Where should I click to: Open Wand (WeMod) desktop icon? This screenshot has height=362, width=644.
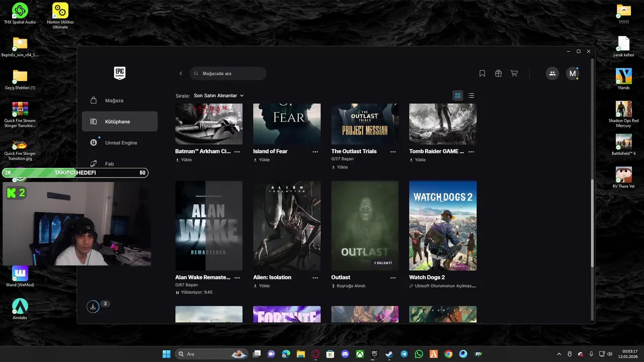point(20,277)
